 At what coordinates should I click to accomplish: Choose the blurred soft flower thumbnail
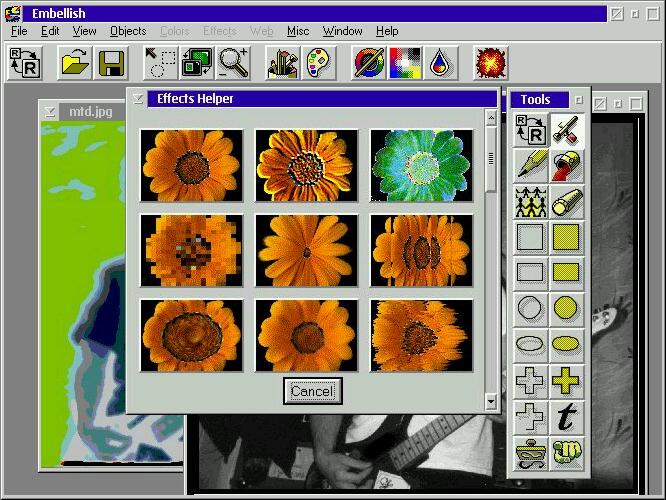(x=306, y=335)
